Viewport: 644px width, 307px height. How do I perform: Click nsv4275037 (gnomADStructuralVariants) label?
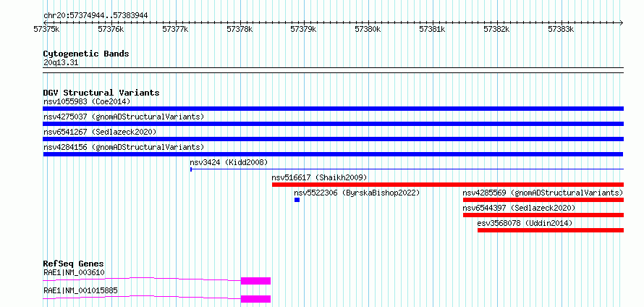coord(124,117)
